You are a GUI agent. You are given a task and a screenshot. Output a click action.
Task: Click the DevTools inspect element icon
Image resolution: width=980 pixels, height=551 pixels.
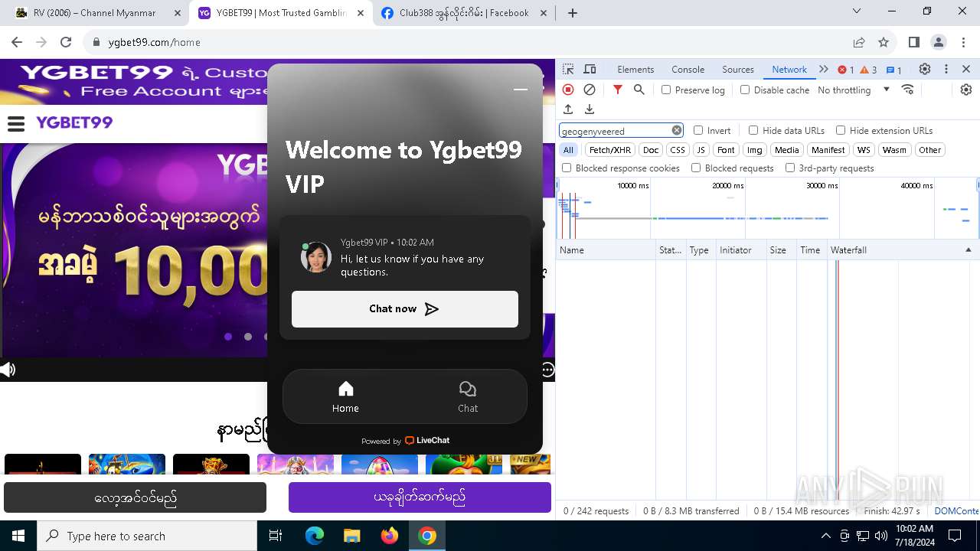coord(568,69)
